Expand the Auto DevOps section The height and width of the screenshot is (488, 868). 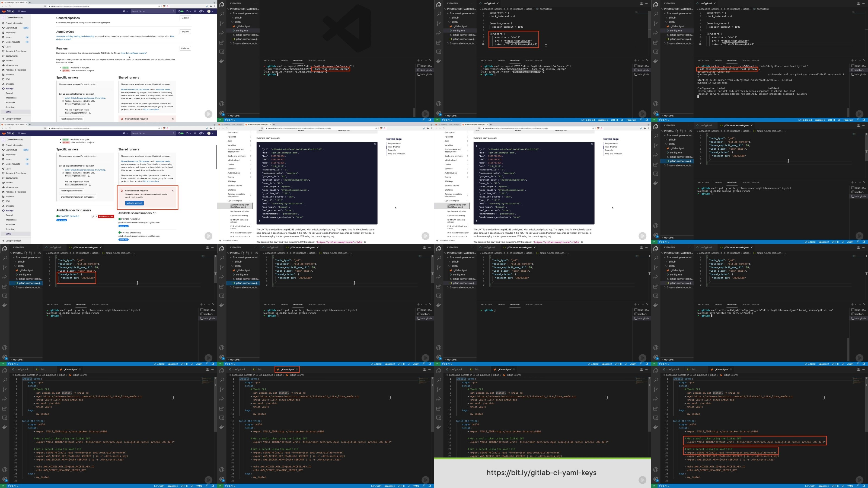pyautogui.click(x=185, y=32)
